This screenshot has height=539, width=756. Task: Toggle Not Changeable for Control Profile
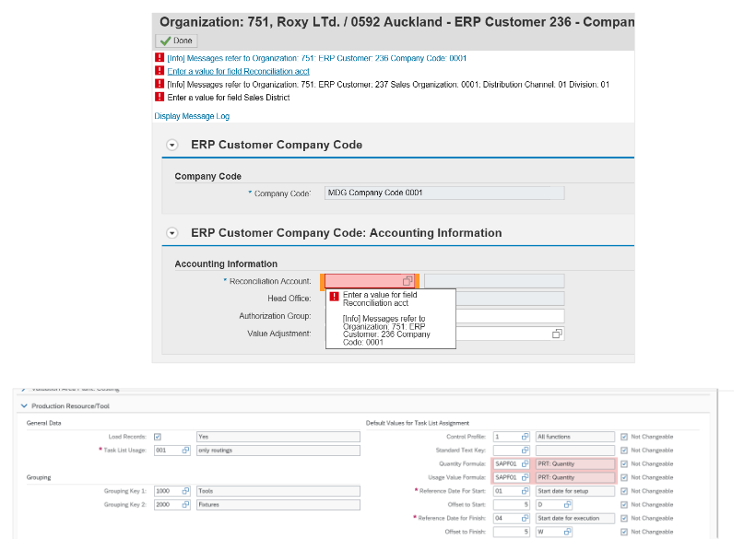624,437
